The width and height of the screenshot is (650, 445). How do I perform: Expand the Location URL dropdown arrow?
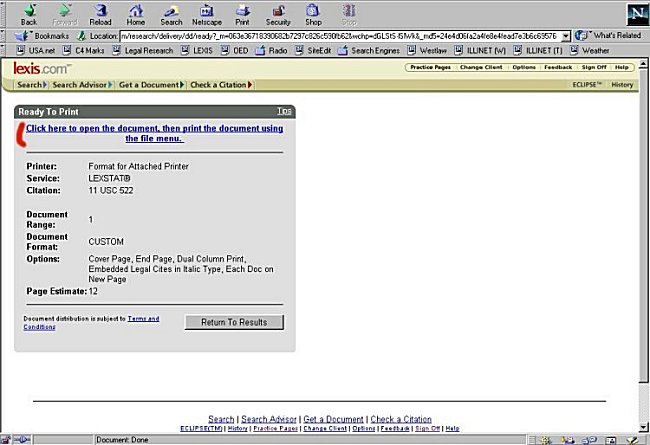pyautogui.click(x=565, y=36)
